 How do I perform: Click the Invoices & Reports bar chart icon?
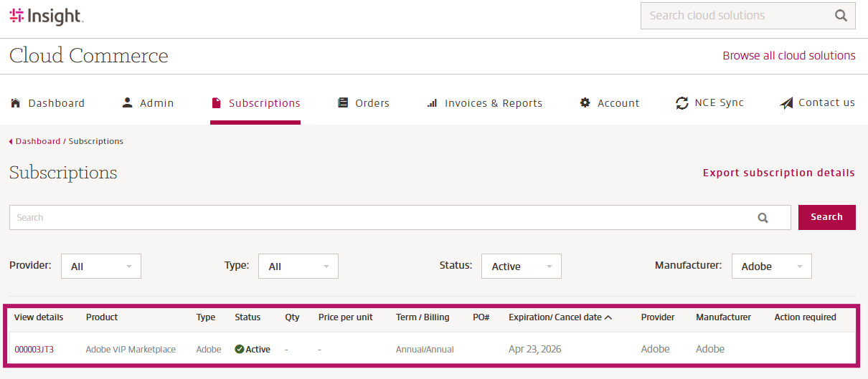coord(432,103)
